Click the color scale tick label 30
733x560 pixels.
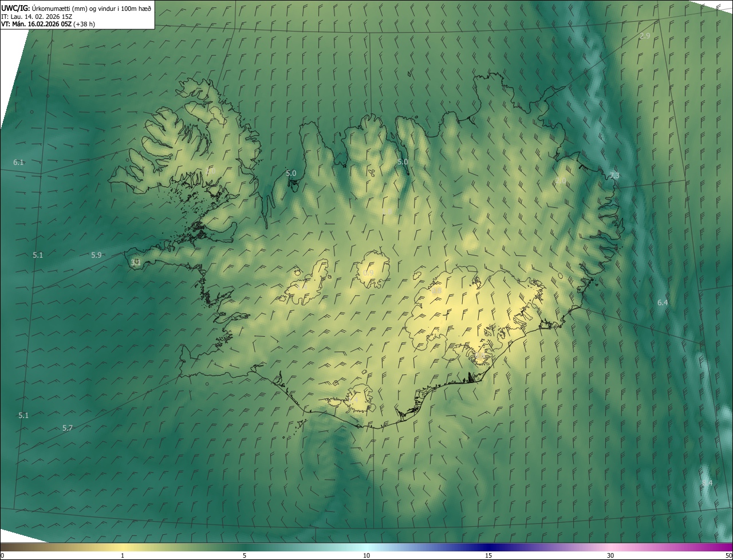(x=610, y=555)
